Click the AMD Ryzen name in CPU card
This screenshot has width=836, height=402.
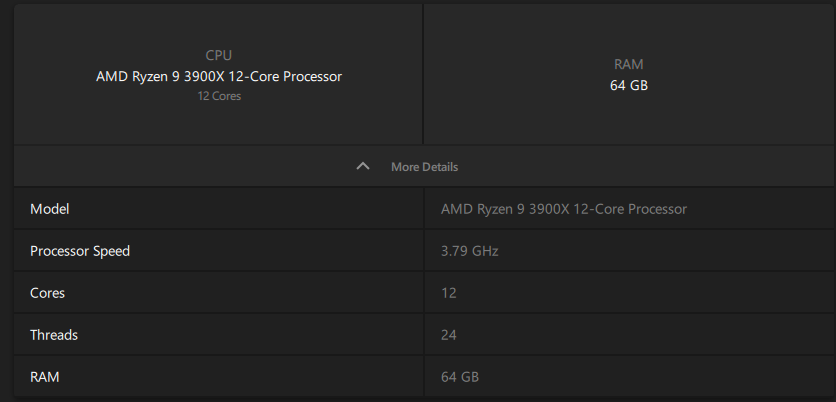click(x=218, y=76)
